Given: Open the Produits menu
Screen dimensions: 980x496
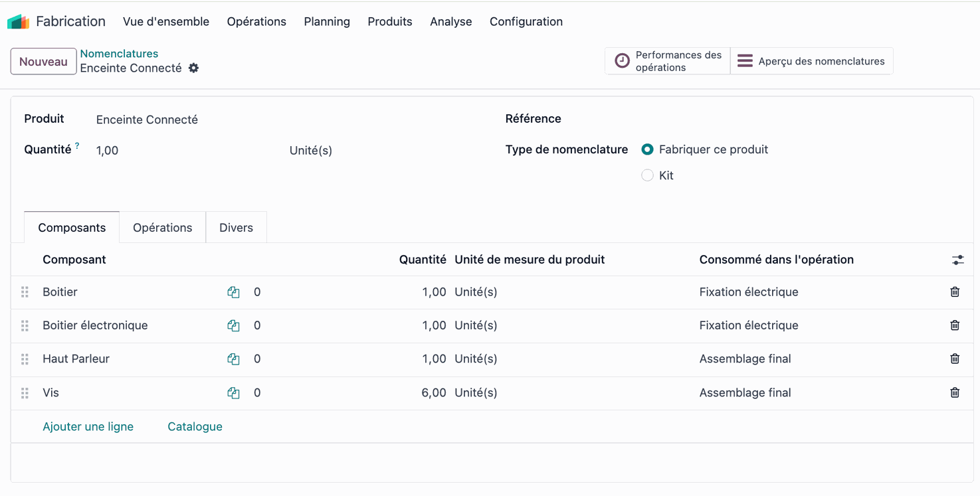Looking at the screenshot, I should [390, 21].
